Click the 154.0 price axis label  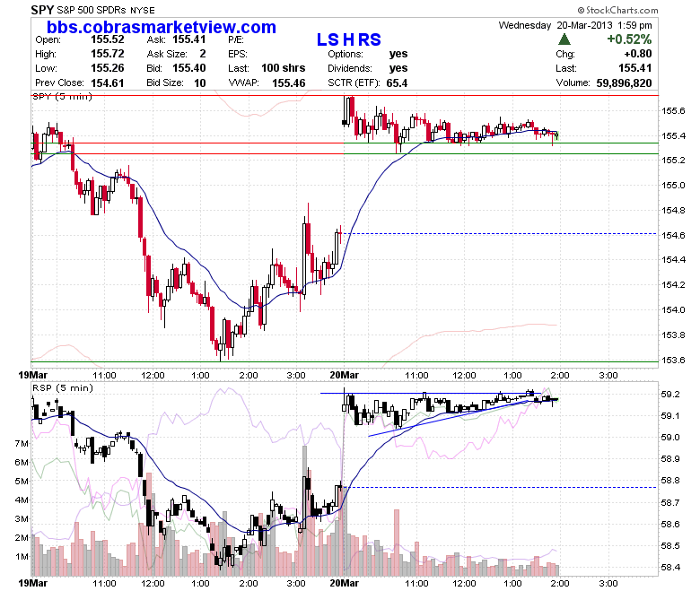[x=673, y=309]
